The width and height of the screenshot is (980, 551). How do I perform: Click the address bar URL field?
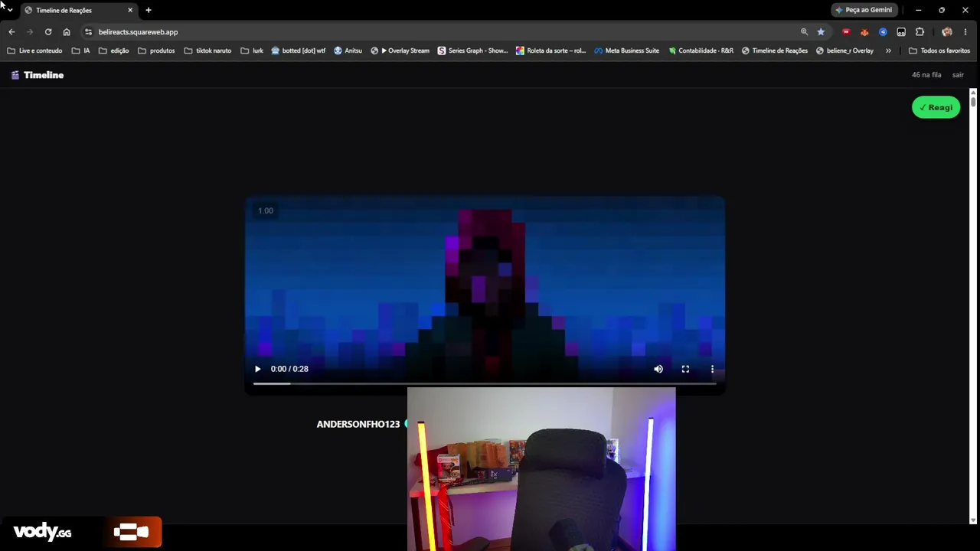pyautogui.click(x=444, y=32)
